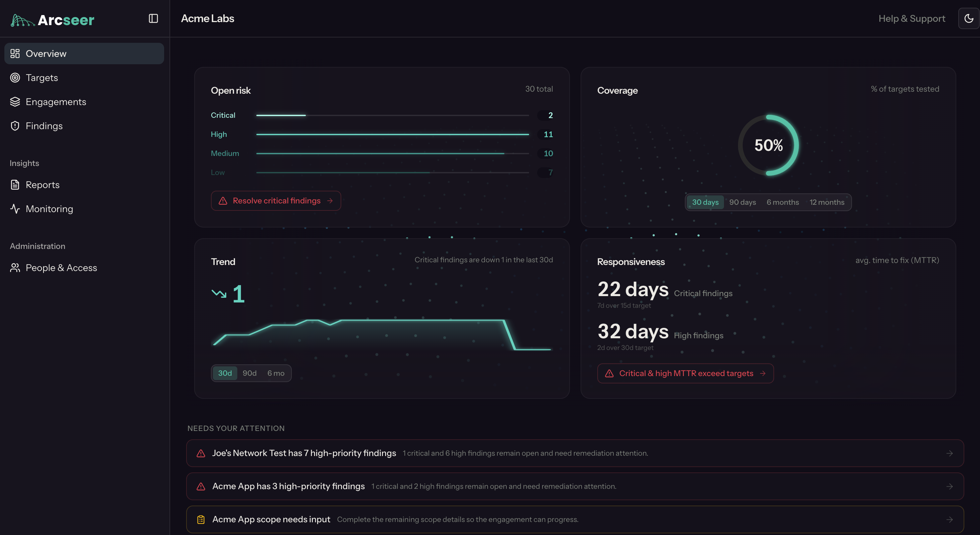
Task: Open details for Acme App scope alert
Action: (x=571, y=519)
